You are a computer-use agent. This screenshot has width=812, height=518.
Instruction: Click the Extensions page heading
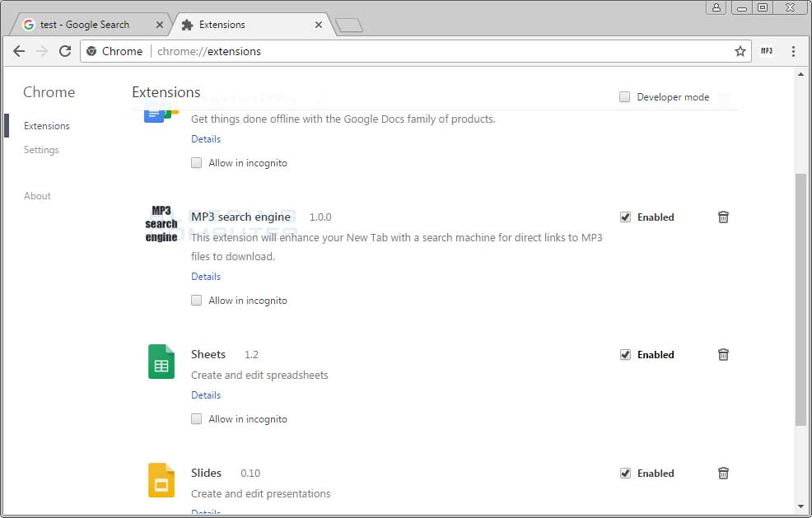tap(166, 92)
